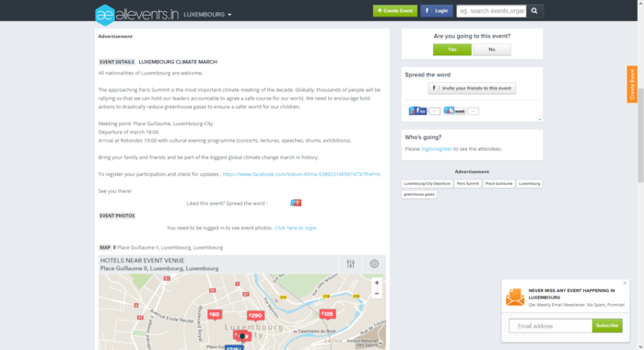Click the Who's going? heading

(423, 137)
